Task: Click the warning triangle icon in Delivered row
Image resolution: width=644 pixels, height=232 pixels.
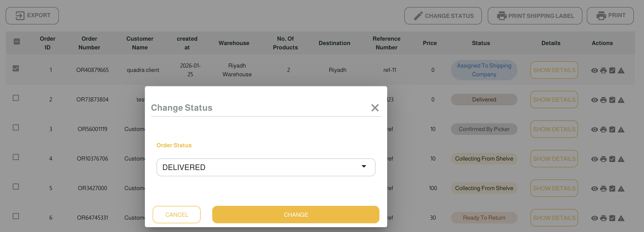Action: point(621,100)
